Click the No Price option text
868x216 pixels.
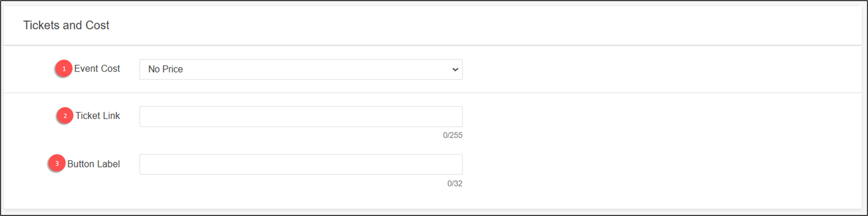click(x=166, y=69)
